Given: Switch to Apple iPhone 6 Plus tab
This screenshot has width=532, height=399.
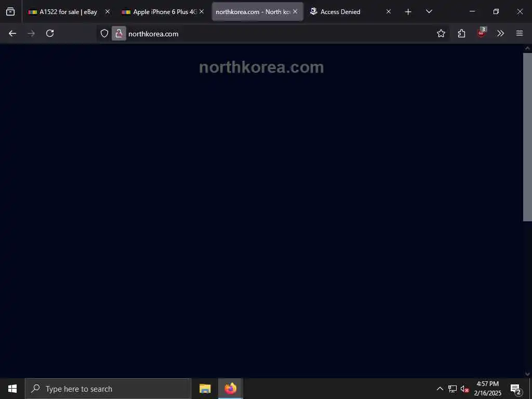Looking at the screenshot, I should [x=163, y=12].
